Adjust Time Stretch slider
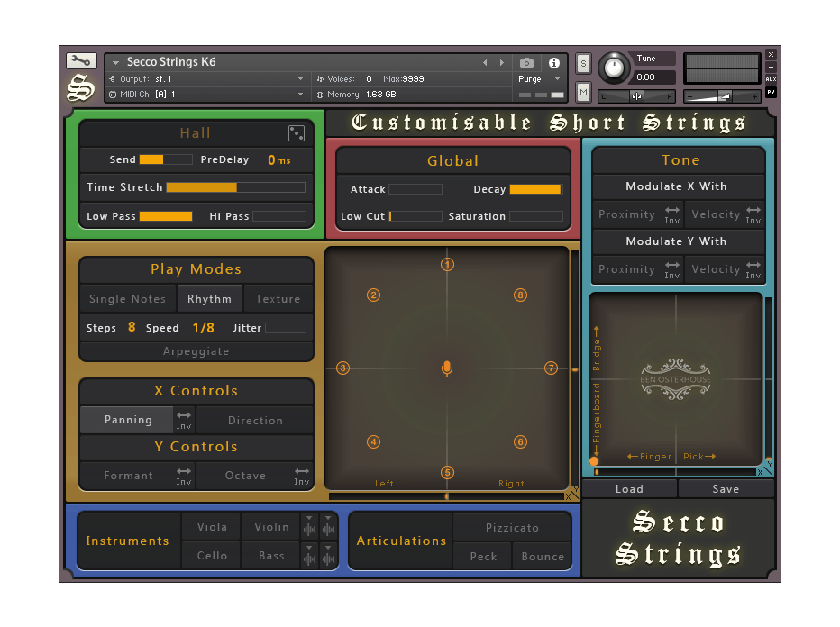 pos(236,187)
